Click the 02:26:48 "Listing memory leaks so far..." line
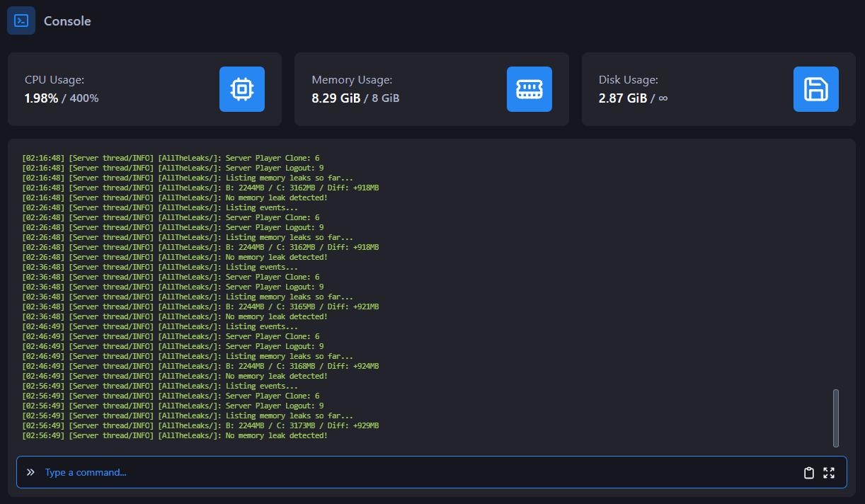This screenshot has width=865, height=504. (188, 238)
